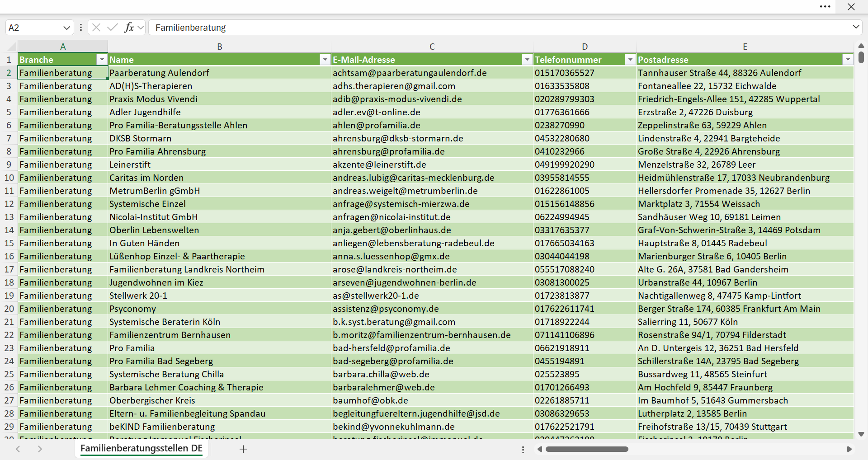Select address Marktplatz 3, 71554 Weissach

745,204
